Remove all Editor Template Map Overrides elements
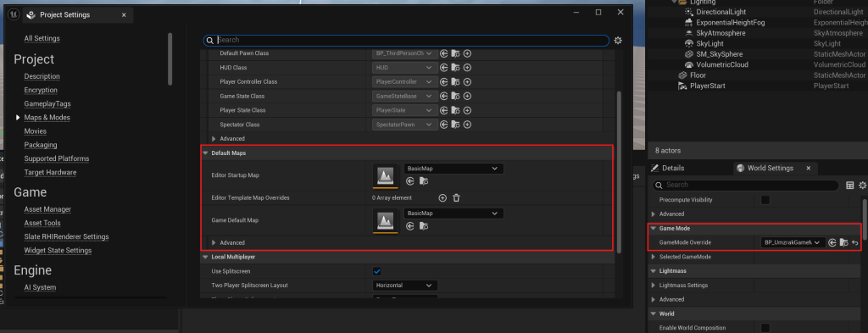Image resolution: width=868 pixels, height=333 pixels. pyautogui.click(x=456, y=197)
